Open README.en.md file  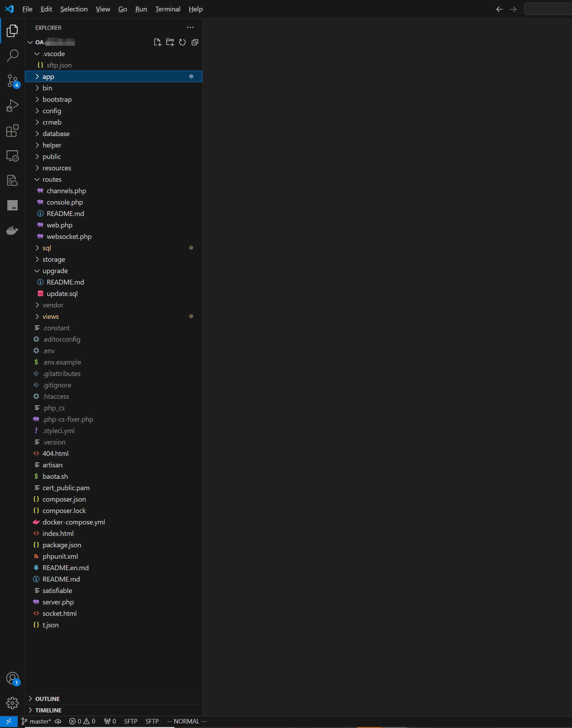click(114, 568)
